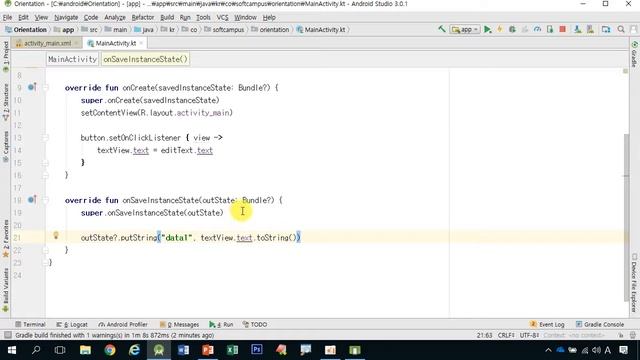Open the Android Profiler tool window
The height and width of the screenshot is (360, 640).
pyautogui.click(x=123, y=324)
